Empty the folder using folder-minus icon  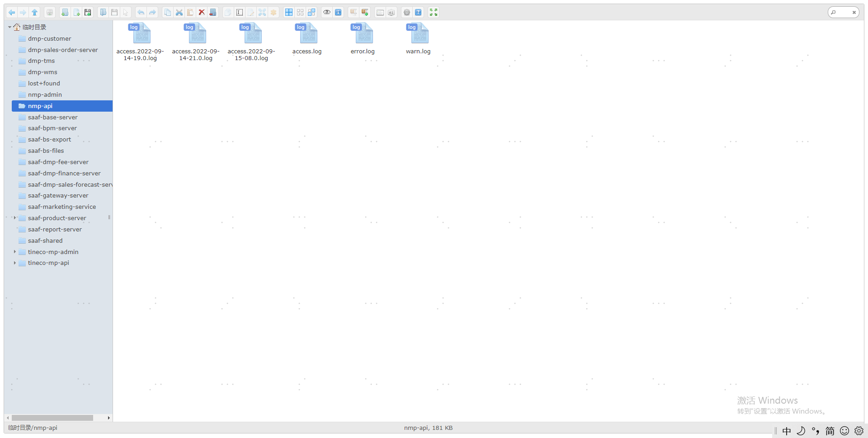click(x=213, y=12)
